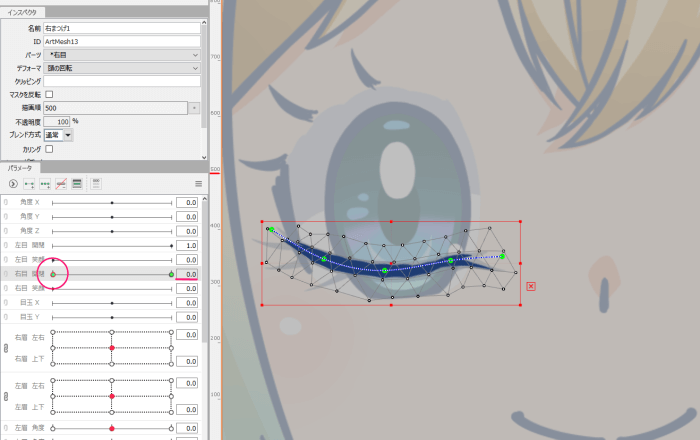Click the 角度 X value field
Viewport: 700px width, 440px height.
(187, 203)
